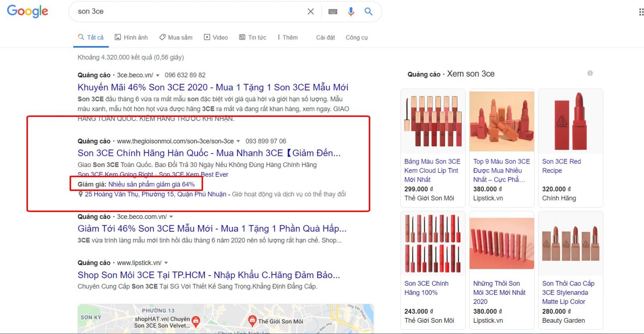Open Bảng Màu Son 3CE Kem Cloud product image

(x=433, y=121)
